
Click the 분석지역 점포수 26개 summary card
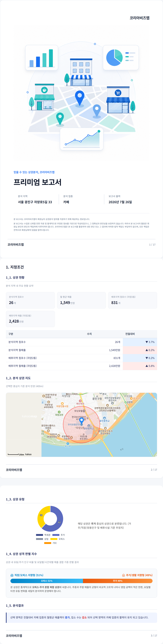[x=30, y=300]
